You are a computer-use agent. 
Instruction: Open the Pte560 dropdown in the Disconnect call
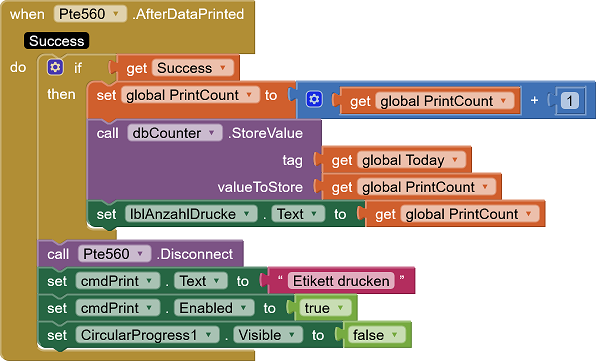click(114, 254)
